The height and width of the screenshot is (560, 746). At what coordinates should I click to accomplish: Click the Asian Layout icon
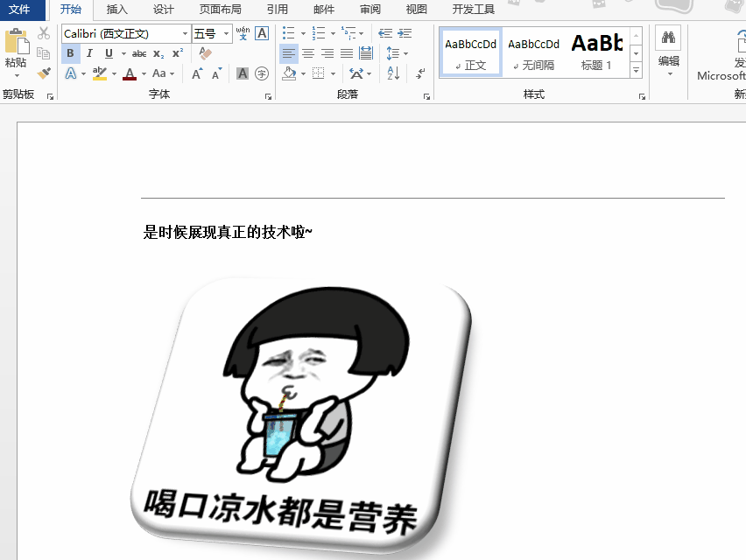click(356, 73)
